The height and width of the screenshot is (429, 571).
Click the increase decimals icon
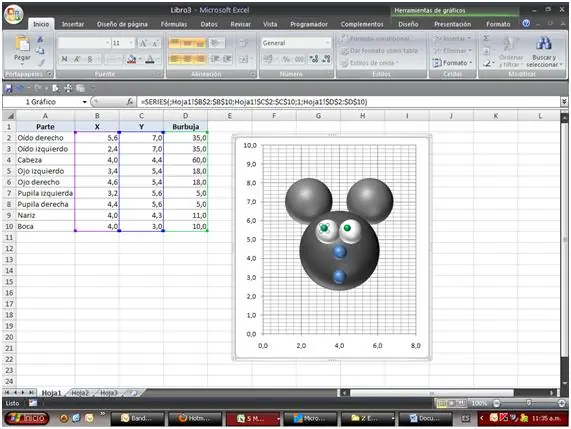314,59
